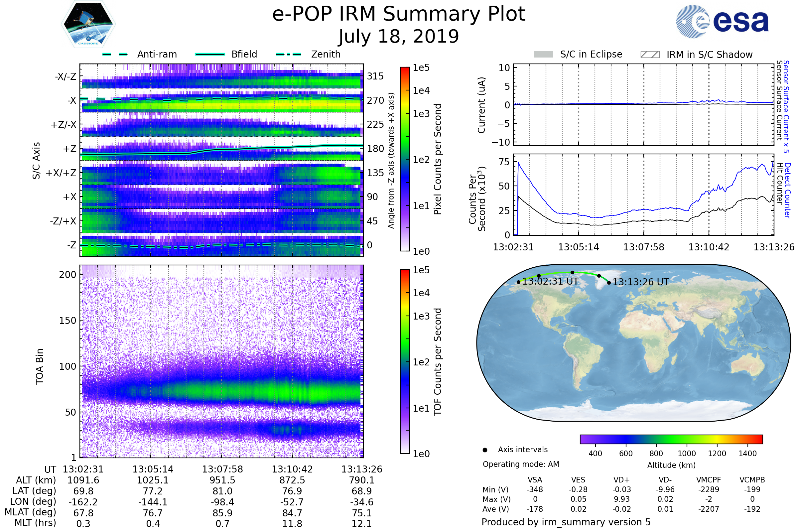The width and height of the screenshot is (798, 532).
Task: Click the TOF Counts per Second colorbar
Action: click(x=405, y=361)
